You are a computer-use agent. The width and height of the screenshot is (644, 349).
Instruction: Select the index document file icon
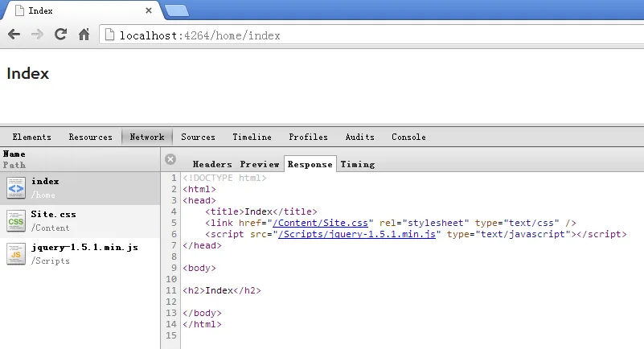[16, 188]
